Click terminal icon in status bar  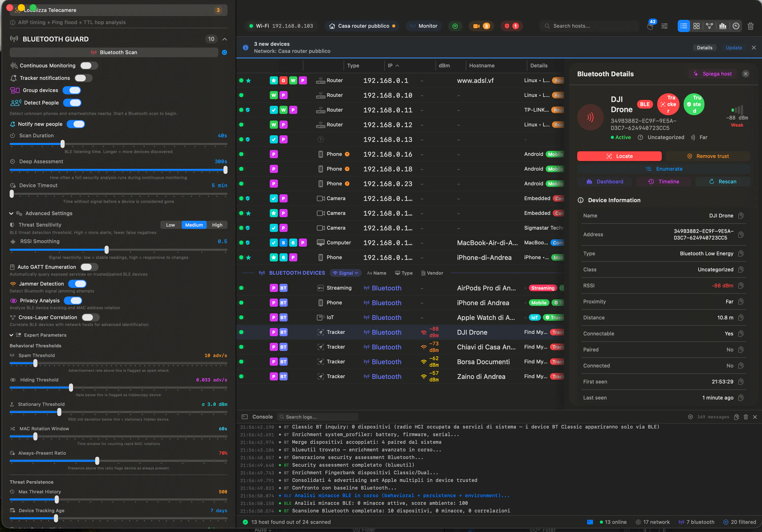pos(590,522)
